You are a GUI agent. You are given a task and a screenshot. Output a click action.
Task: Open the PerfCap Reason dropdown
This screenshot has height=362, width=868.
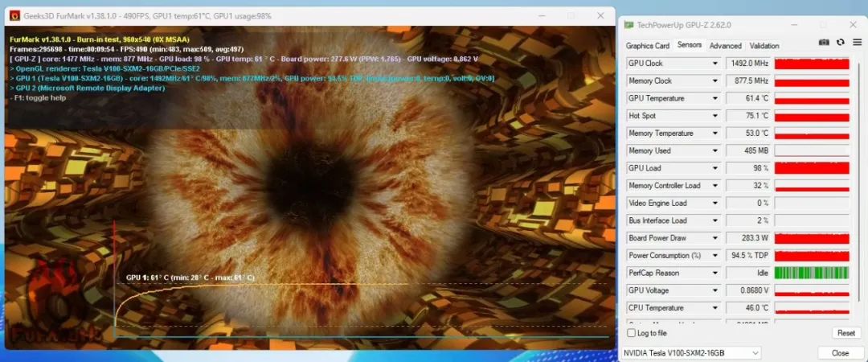pos(715,273)
